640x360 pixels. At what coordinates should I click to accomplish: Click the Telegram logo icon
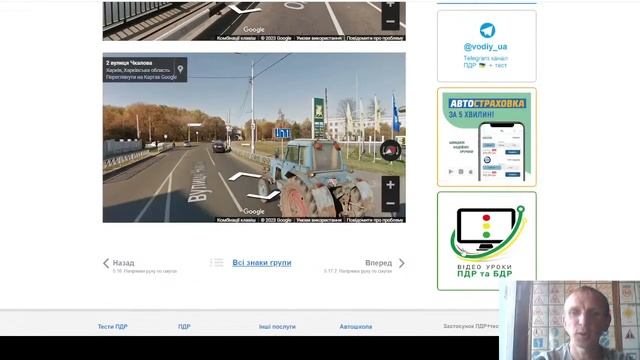[x=487, y=30]
